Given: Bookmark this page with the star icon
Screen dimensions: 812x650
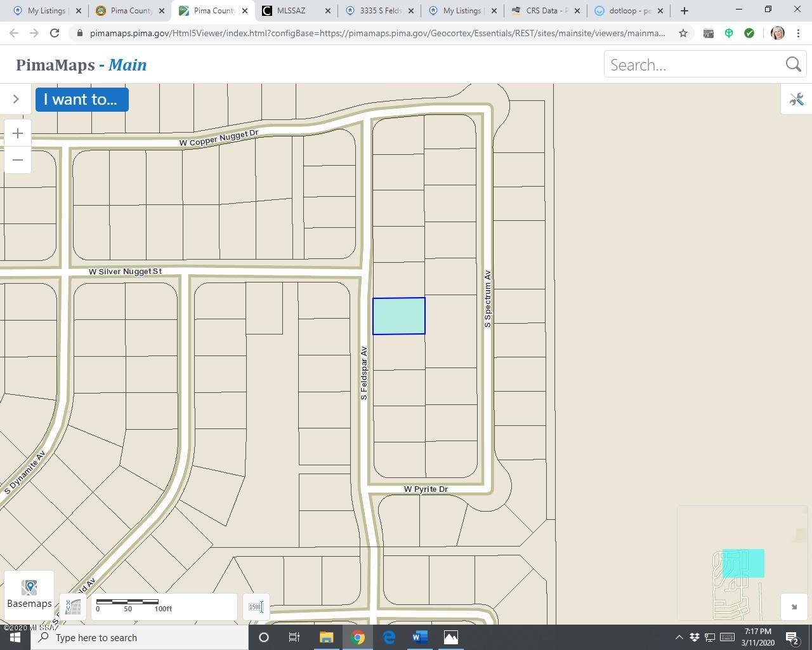Looking at the screenshot, I should [683, 33].
